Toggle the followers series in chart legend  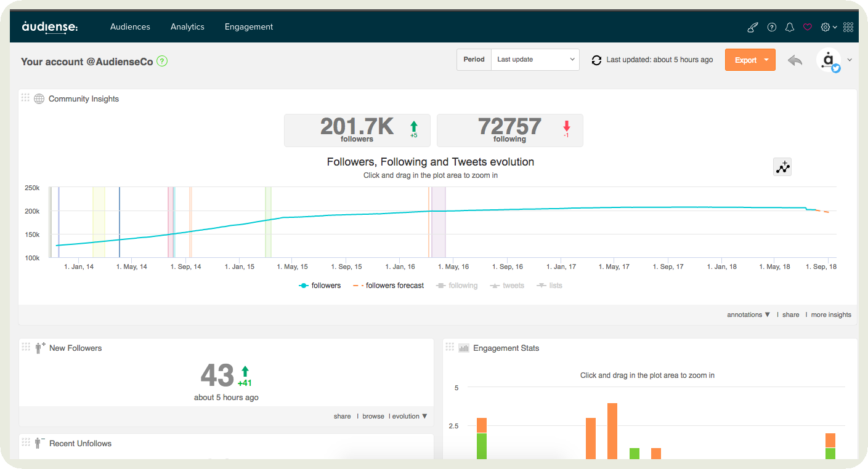[x=320, y=286]
